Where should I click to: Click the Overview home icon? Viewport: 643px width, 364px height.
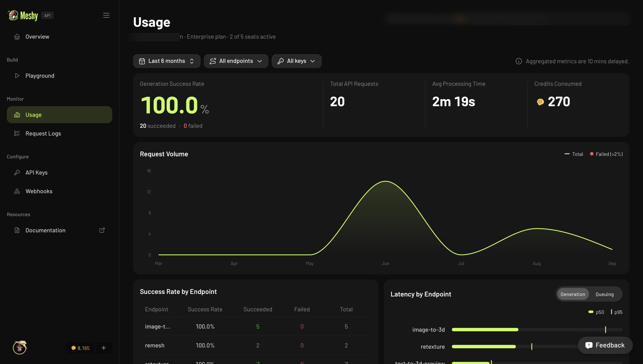[x=17, y=37]
